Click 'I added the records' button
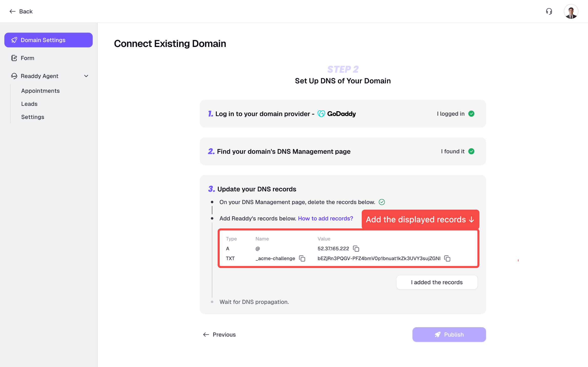 [x=437, y=282]
